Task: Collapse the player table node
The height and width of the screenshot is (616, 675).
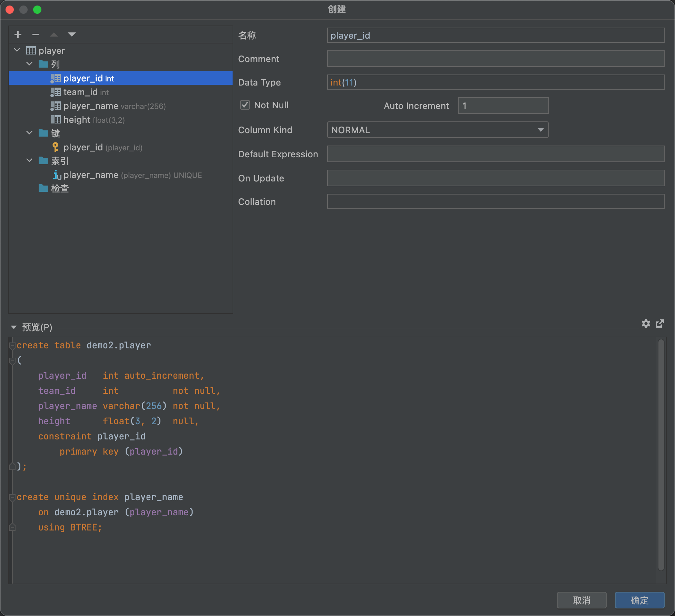Action: coord(17,50)
